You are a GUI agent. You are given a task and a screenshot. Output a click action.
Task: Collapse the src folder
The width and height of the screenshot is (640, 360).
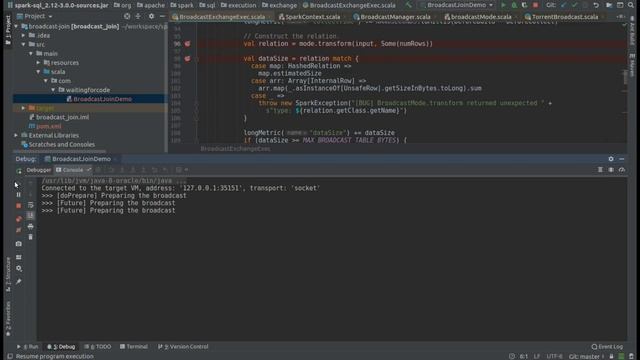coord(23,44)
